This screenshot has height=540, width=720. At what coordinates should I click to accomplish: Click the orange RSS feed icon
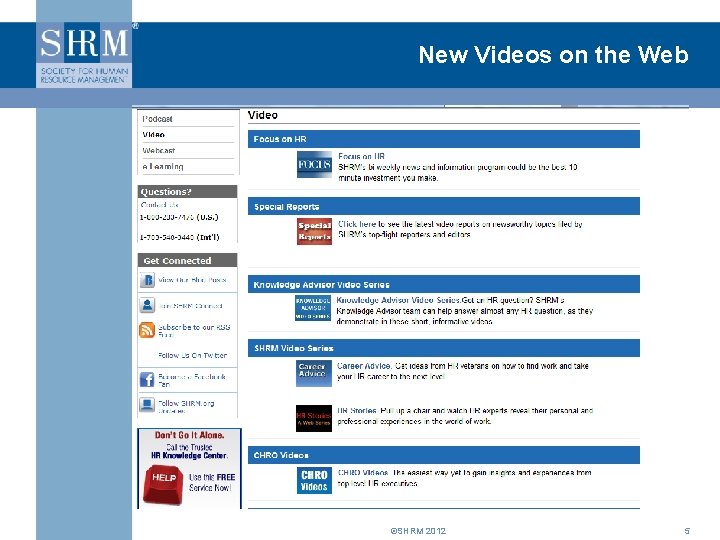click(147, 330)
